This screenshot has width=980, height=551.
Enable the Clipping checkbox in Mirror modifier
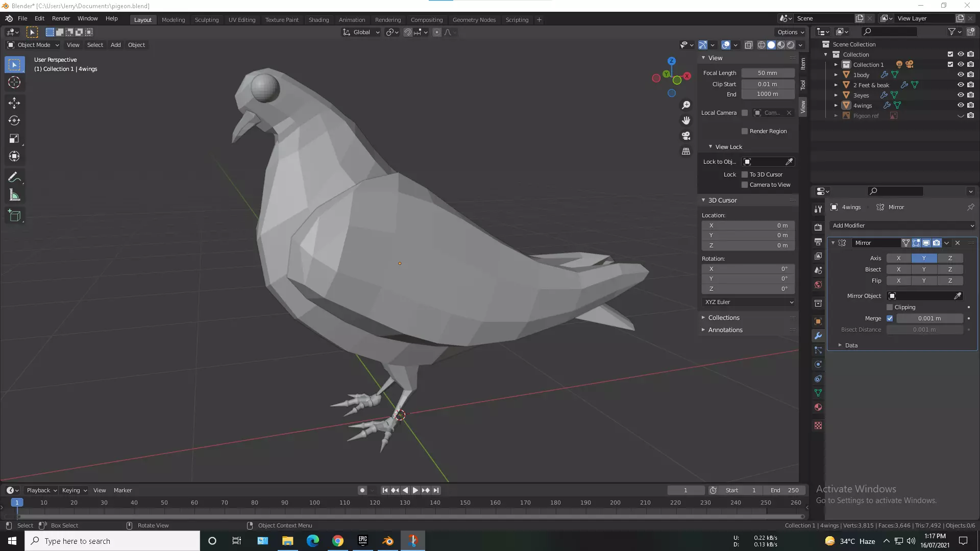[x=890, y=307]
